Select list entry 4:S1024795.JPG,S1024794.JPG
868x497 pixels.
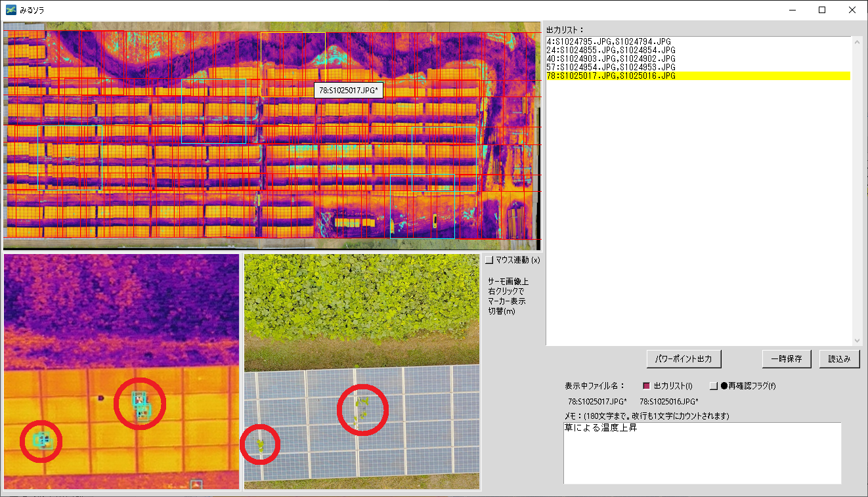pos(698,41)
